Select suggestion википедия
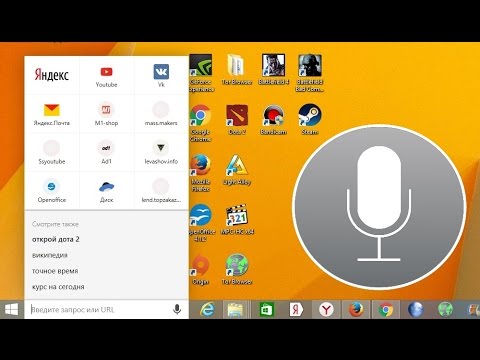480x360 pixels. pyautogui.click(x=50, y=255)
